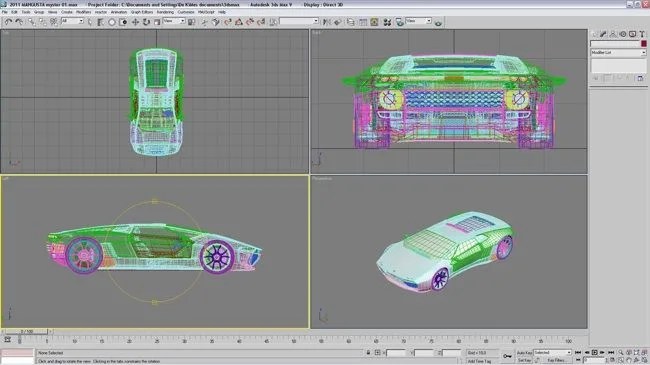Click the Zoom viewport navigation icon

coord(621,352)
